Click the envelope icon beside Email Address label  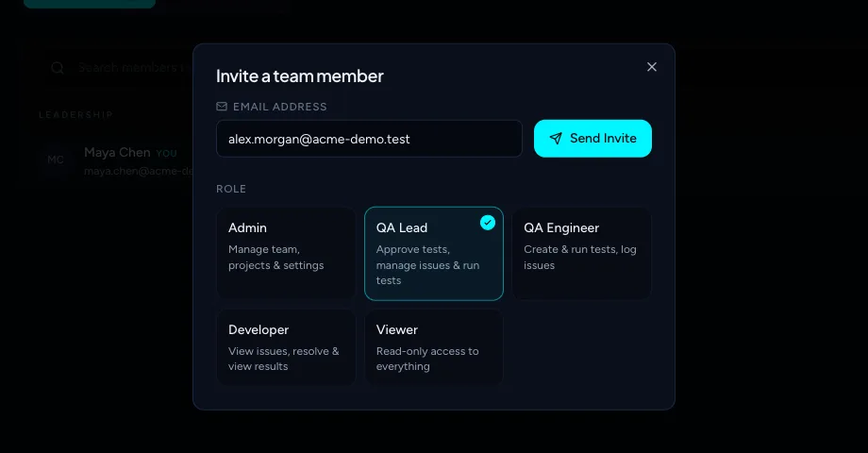point(222,107)
